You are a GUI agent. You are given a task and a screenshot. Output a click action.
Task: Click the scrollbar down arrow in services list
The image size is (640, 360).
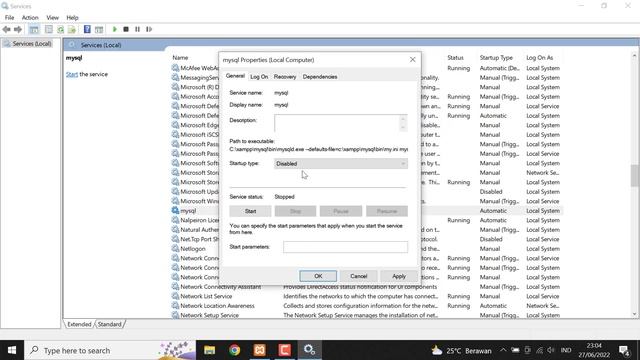[634, 314]
